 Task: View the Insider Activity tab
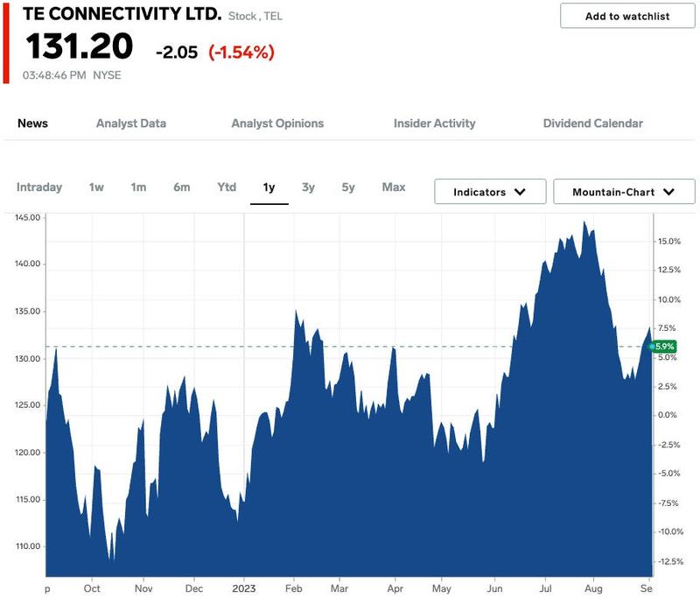pos(434,123)
